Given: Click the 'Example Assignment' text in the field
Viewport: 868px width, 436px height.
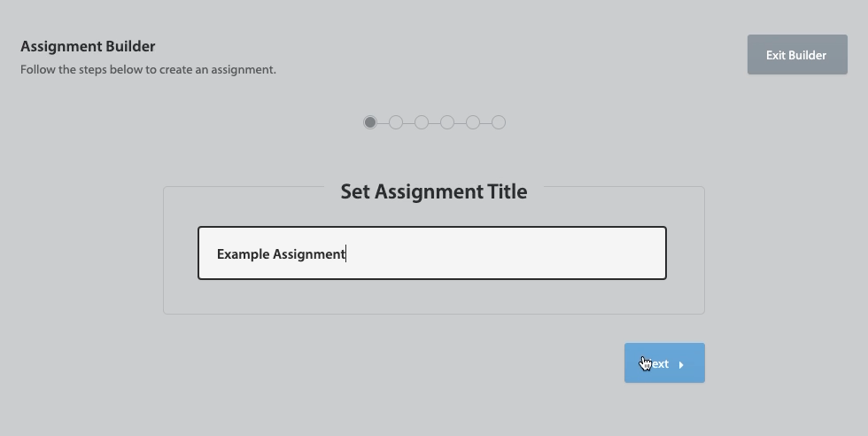Looking at the screenshot, I should [281, 254].
